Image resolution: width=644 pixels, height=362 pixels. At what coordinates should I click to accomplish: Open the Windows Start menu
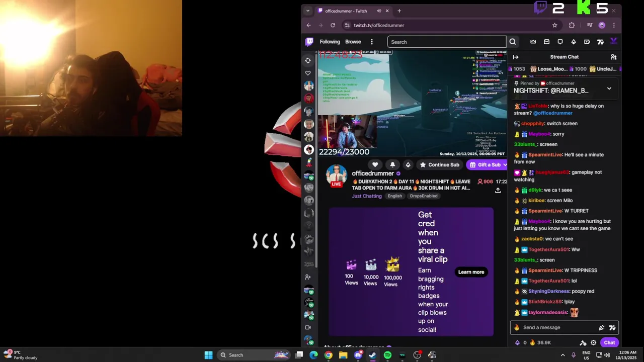pos(208,355)
